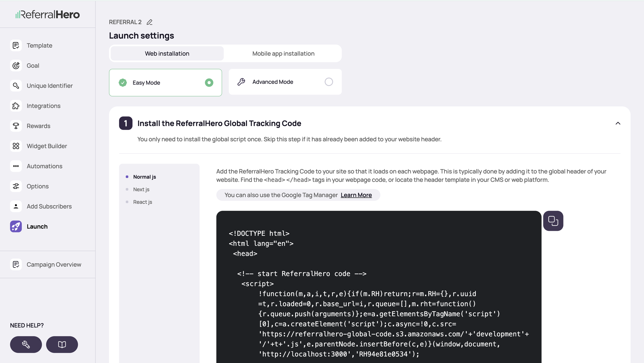
Task: Click the Options sliders icon
Action: coord(16,186)
